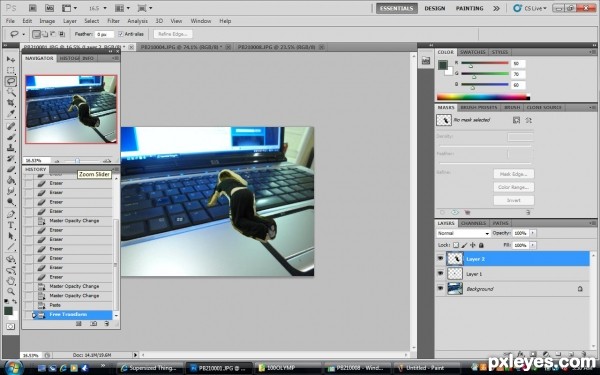Open the Image menu
The height and width of the screenshot is (375, 600).
click(47, 21)
